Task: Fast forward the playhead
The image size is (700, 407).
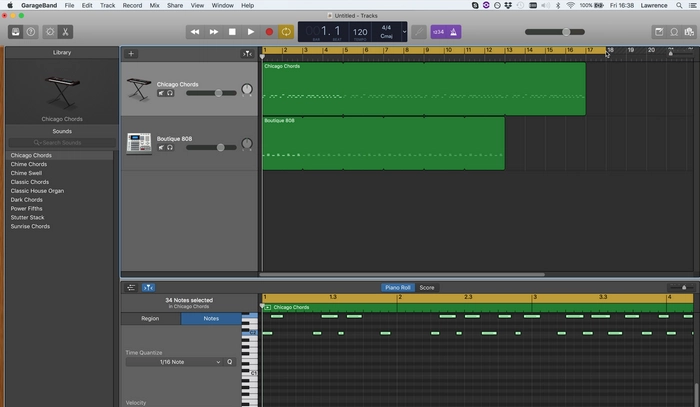Action: pyautogui.click(x=214, y=32)
